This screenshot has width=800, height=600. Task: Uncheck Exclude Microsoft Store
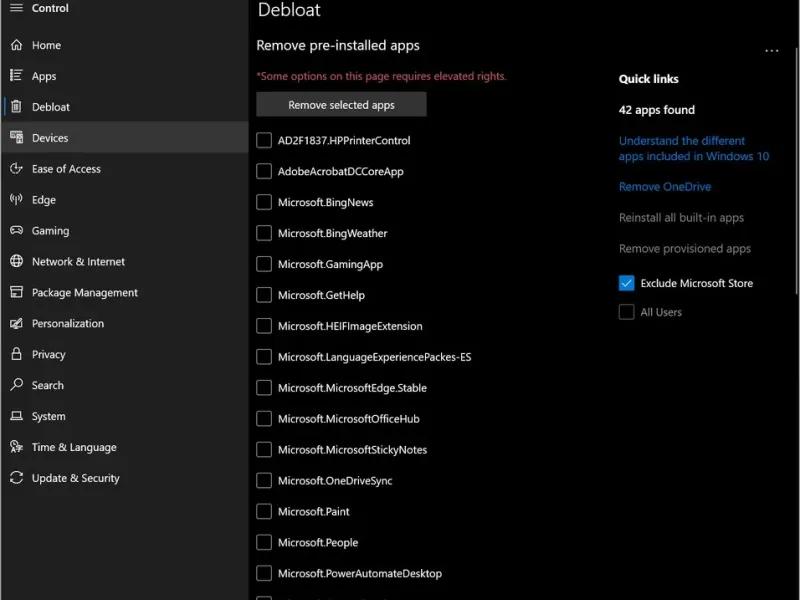pos(627,283)
